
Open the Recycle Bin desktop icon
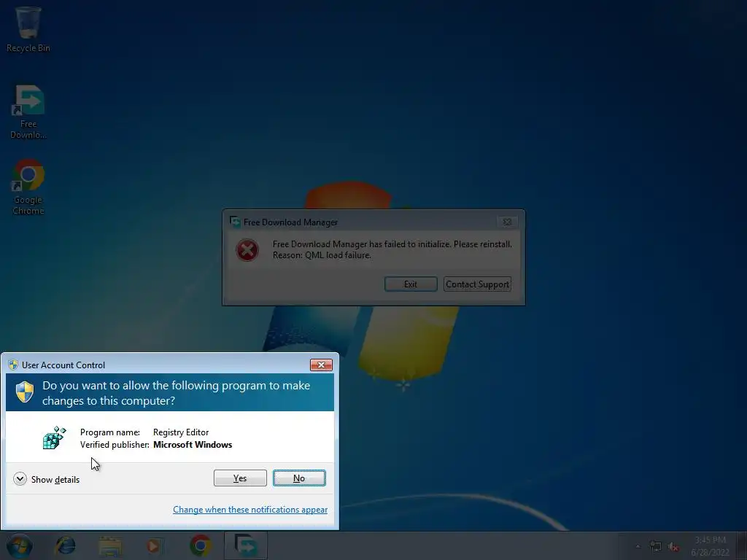point(28,28)
